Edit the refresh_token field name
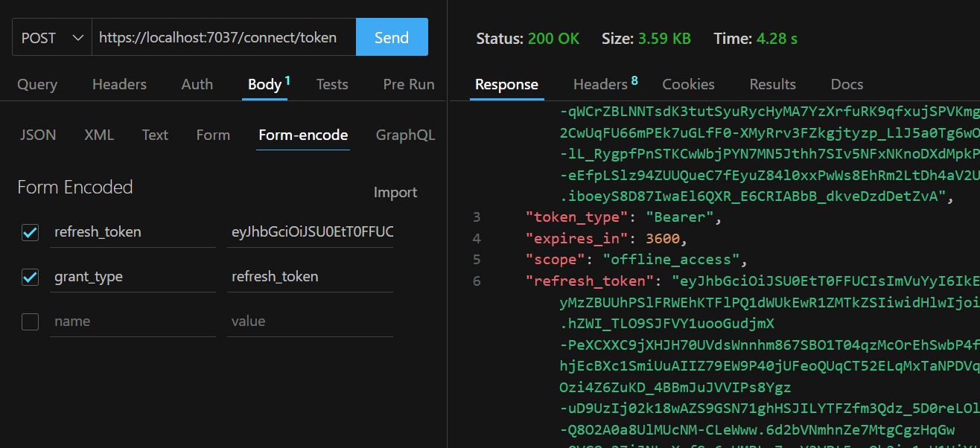Image resolution: width=980 pixels, height=448 pixels. pos(133,232)
